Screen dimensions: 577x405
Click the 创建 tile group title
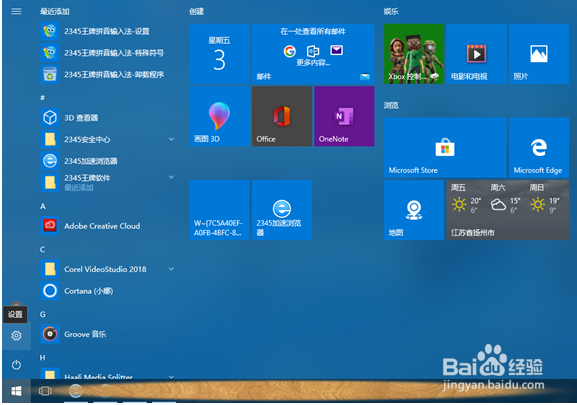pyautogui.click(x=197, y=11)
